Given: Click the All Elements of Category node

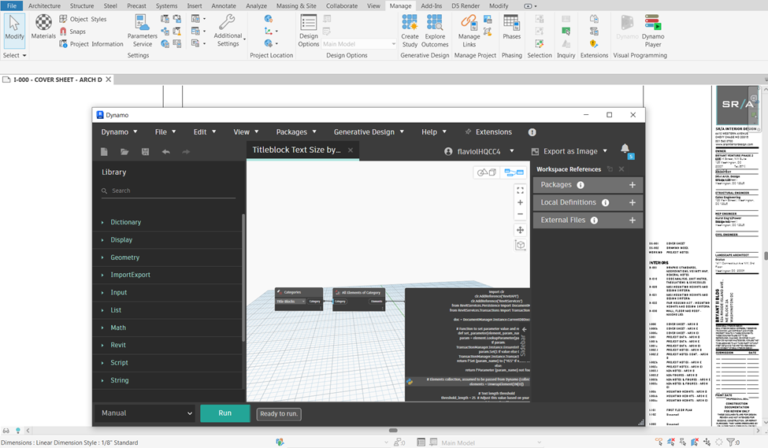Looking at the screenshot, I should 359,299.
